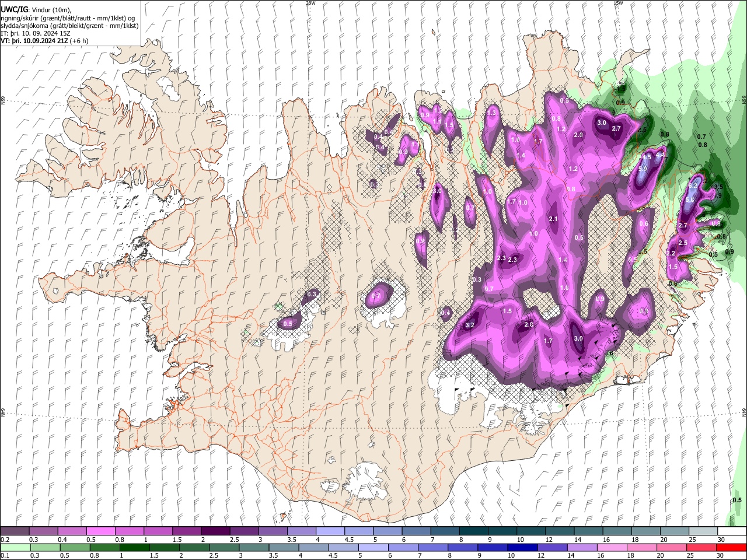
Task: Pick the pale gray snow swatch between 25 and 30
Action: (703, 531)
